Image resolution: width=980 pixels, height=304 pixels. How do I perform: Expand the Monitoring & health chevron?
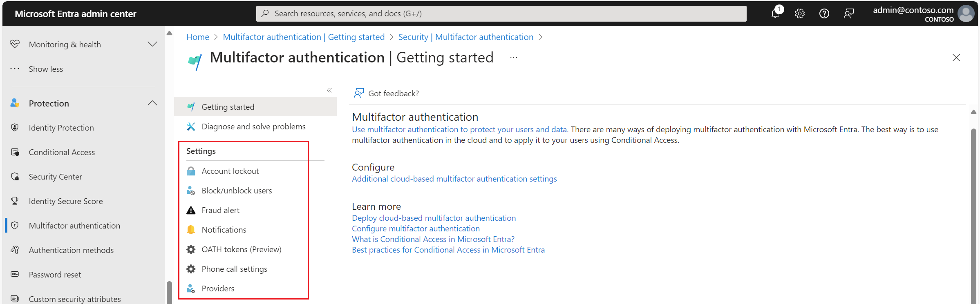pos(152,44)
